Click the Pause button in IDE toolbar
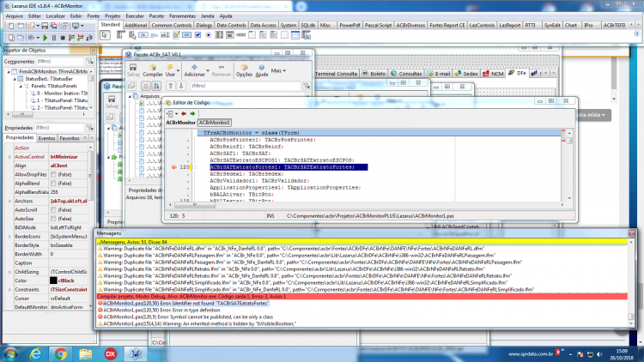Image resolution: width=644 pixels, height=362 pixels. click(x=54, y=38)
